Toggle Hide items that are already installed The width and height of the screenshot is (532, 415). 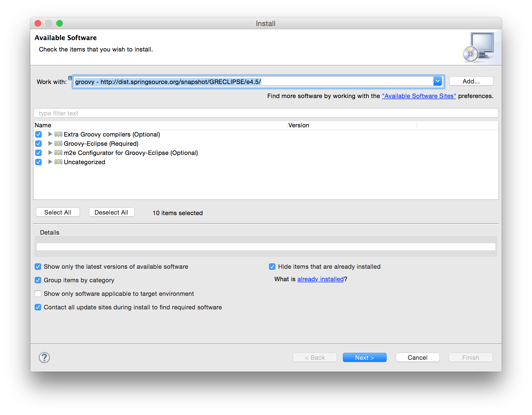click(x=272, y=267)
